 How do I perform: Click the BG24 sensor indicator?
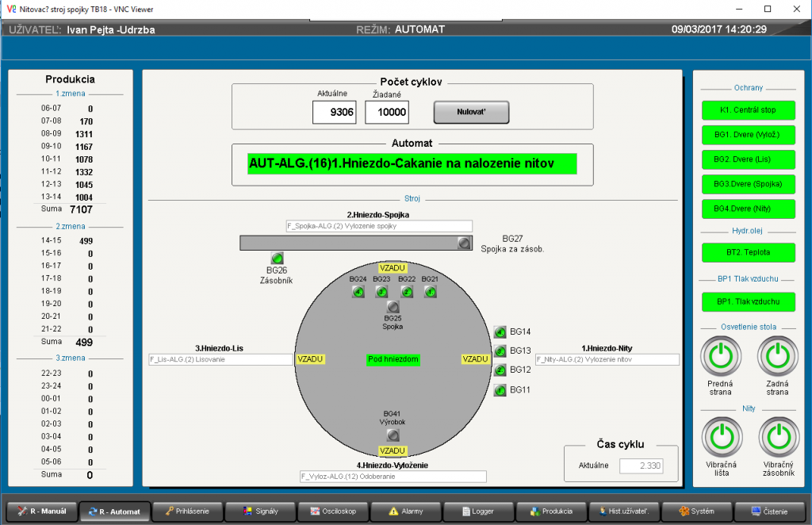[x=358, y=292]
